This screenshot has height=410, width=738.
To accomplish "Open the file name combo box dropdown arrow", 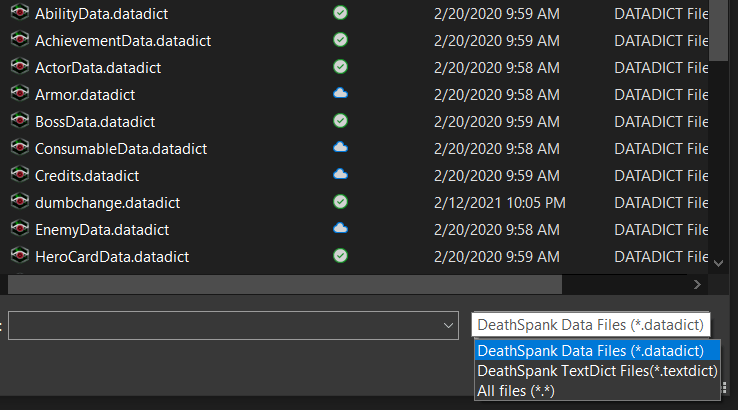I will (448, 325).
